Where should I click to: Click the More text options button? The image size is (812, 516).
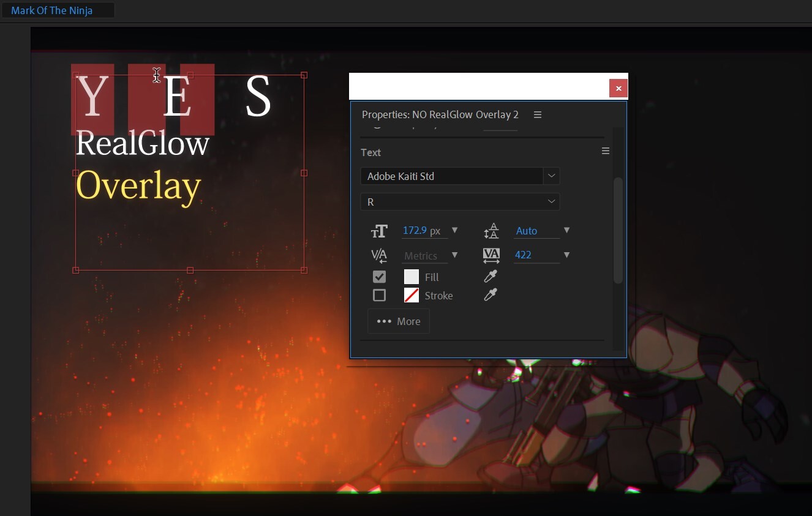coord(399,321)
